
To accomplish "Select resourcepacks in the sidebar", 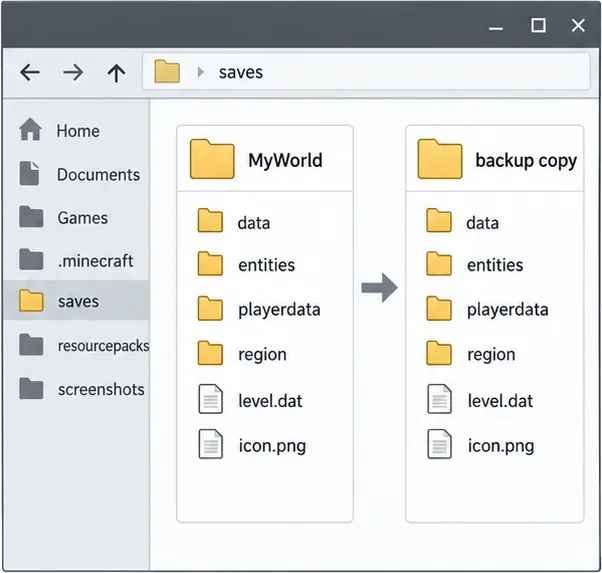I will pos(84,345).
